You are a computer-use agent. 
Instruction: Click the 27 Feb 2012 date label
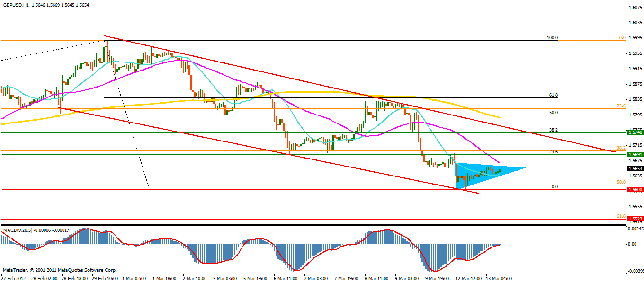click(14, 279)
